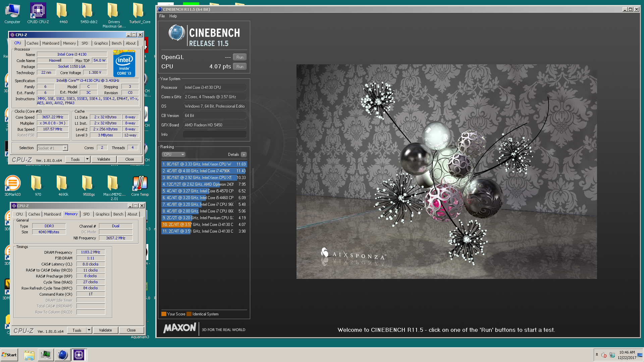This screenshot has height=362, width=644.
Task: Click the taskbar clock showing 10:46 AM
Action: pyautogui.click(x=627, y=355)
